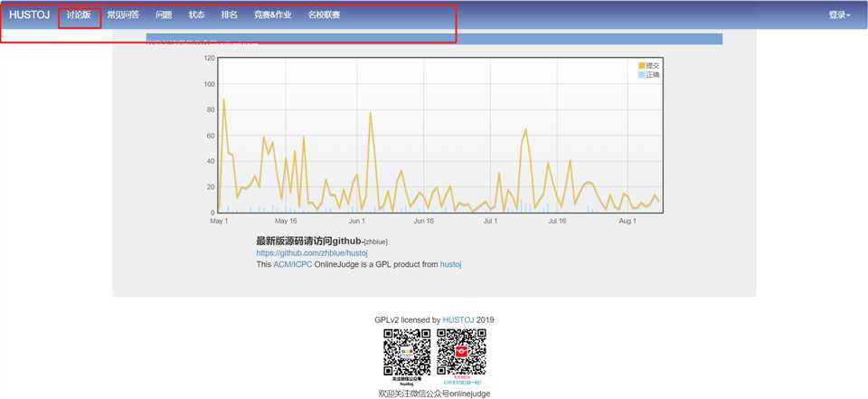The image size is (868, 399).
Task: Click the HUSTOJ link in the footer license
Action: coord(458,319)
